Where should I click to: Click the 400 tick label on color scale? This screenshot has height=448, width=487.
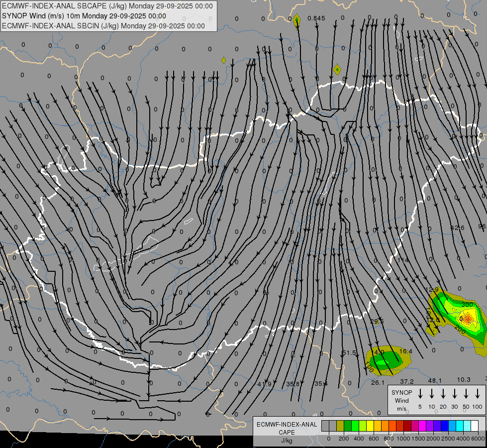click(x=359, y=439)
